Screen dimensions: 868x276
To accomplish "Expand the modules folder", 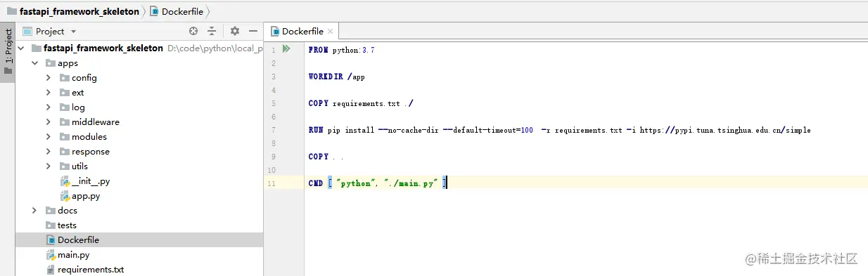I will coord(49,137).
